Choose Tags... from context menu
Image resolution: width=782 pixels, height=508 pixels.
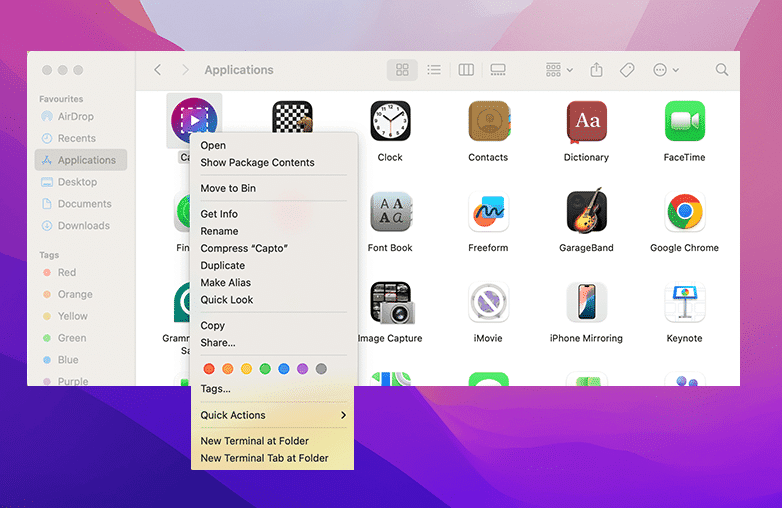[273, 389]
